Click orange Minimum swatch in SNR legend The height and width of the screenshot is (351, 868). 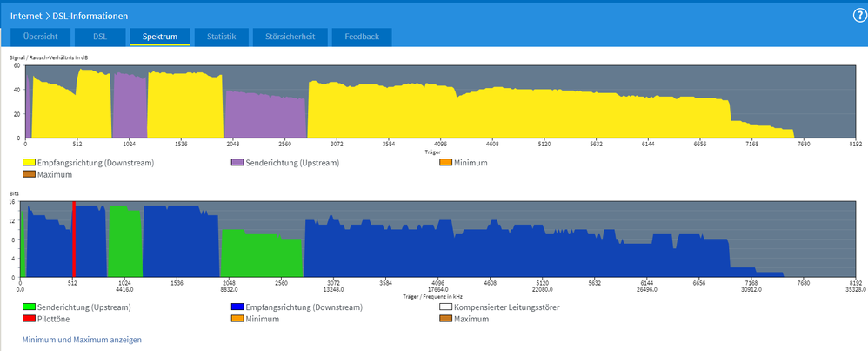click(445, 163)
